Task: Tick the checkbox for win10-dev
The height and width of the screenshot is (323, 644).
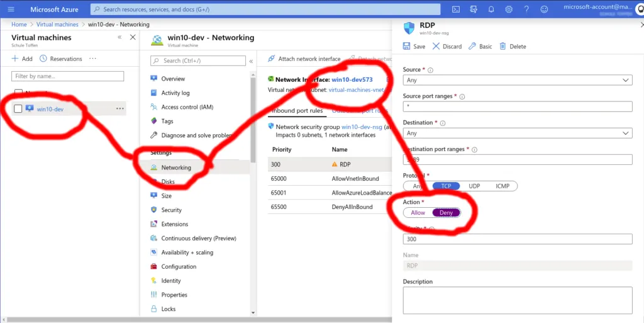Action: (18, 108)
